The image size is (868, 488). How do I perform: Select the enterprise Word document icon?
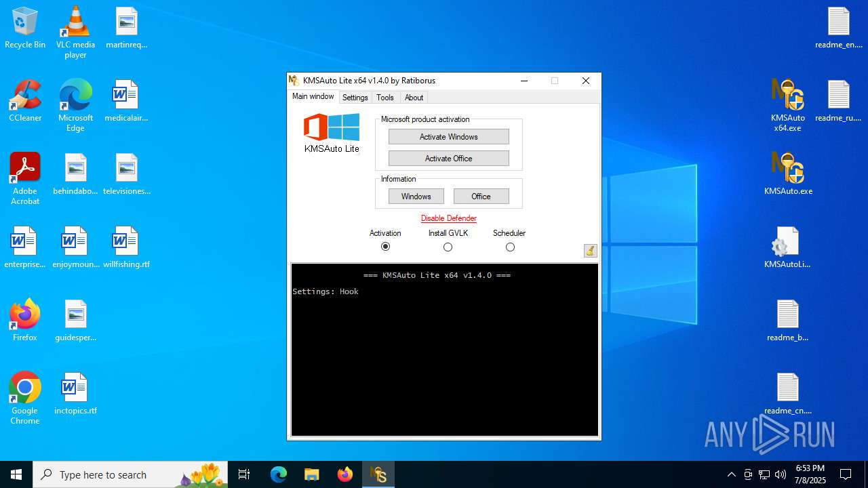tap(25, 248)
